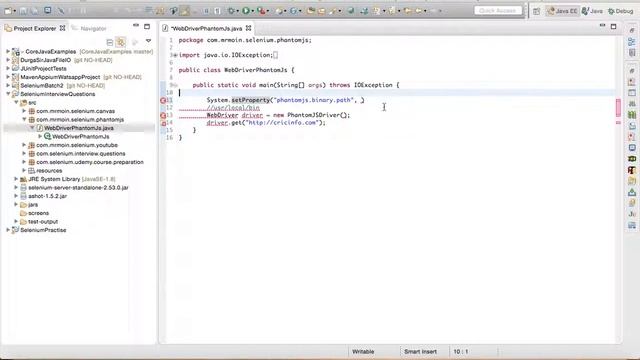
Task: Click setProperty in the code on line 11
Action: click(251, 100)
